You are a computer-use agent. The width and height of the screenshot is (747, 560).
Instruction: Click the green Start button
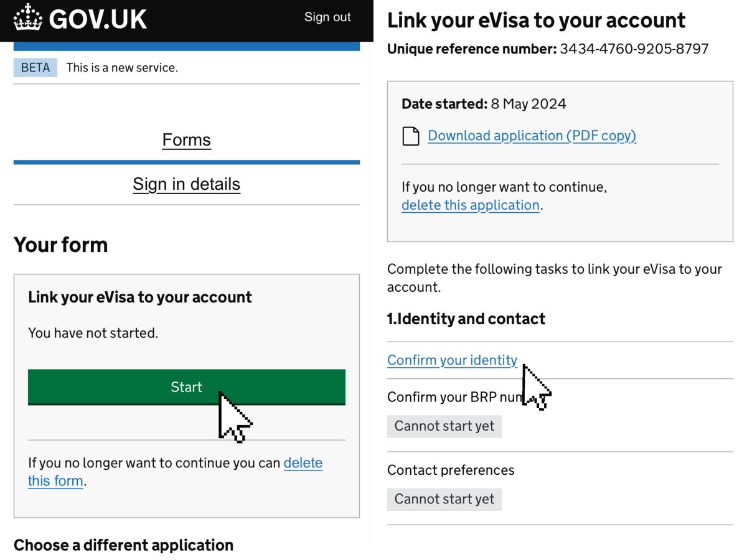coord(187,387)
